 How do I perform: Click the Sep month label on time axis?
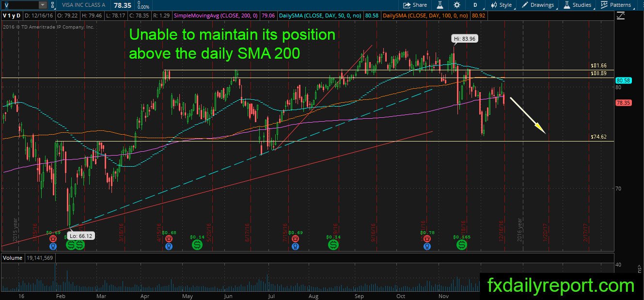coord(359,295)
